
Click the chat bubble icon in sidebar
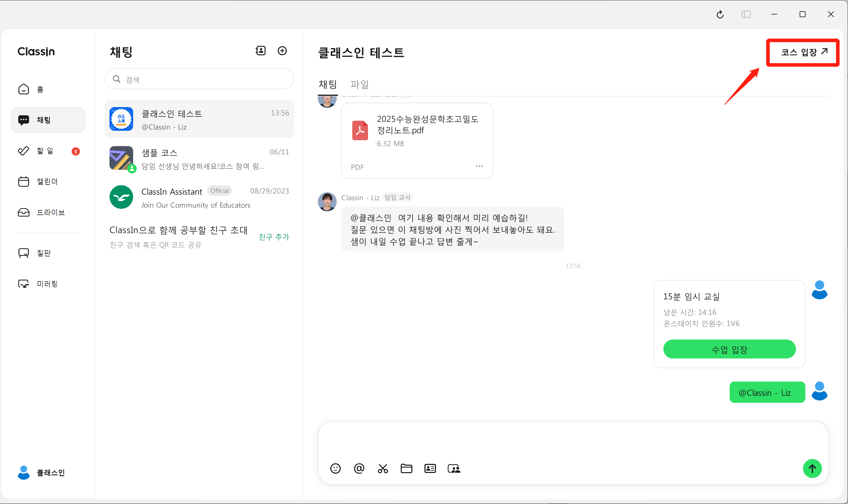(x=23, y=120)
